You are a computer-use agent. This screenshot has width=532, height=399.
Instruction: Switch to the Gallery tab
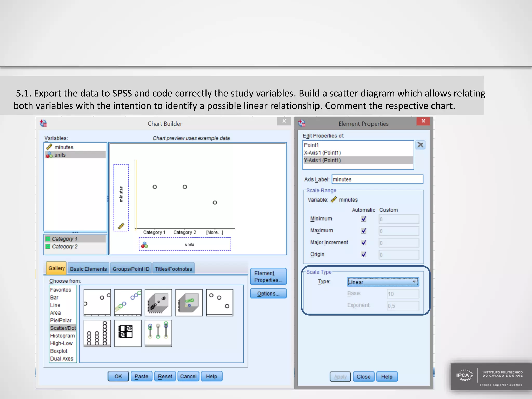coord(56,268)
